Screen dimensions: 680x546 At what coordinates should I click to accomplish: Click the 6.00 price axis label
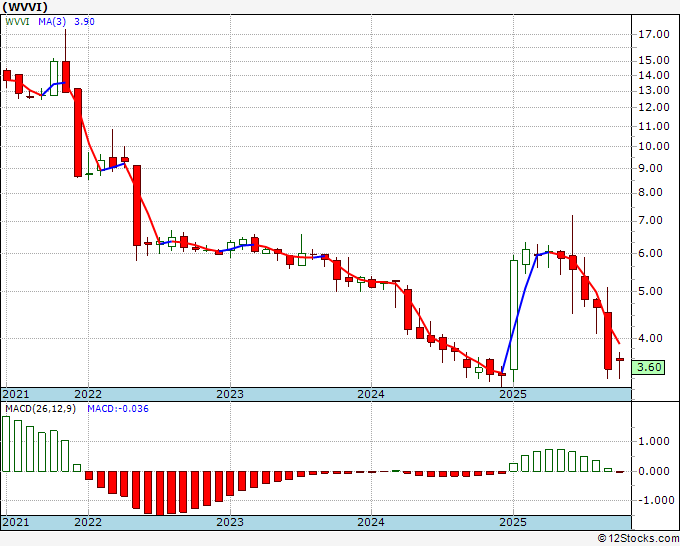pos(656,253)
